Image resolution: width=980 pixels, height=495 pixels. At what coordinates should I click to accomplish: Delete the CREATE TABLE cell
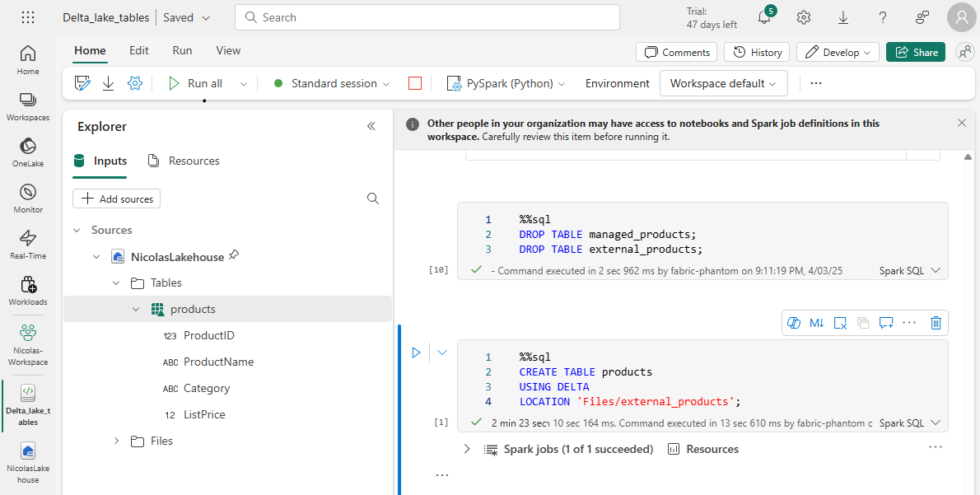[x=936, y=323]
